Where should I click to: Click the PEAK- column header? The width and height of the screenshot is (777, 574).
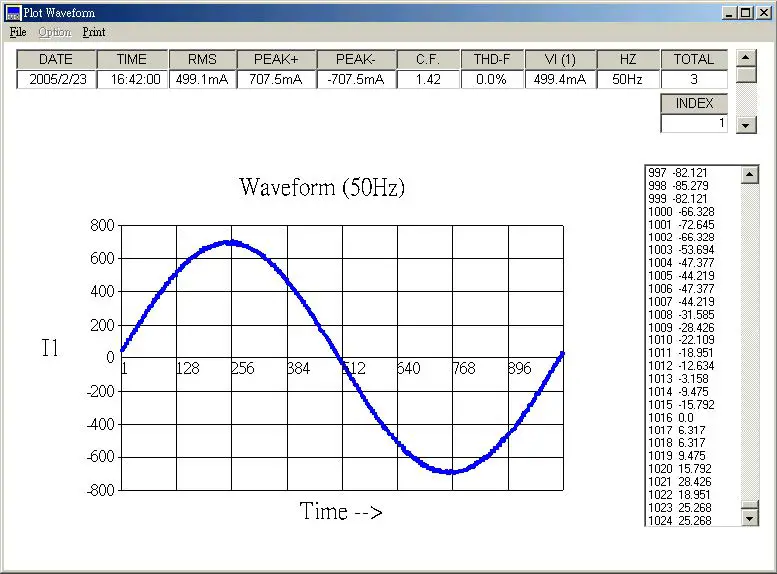click(x=356, y=59)
